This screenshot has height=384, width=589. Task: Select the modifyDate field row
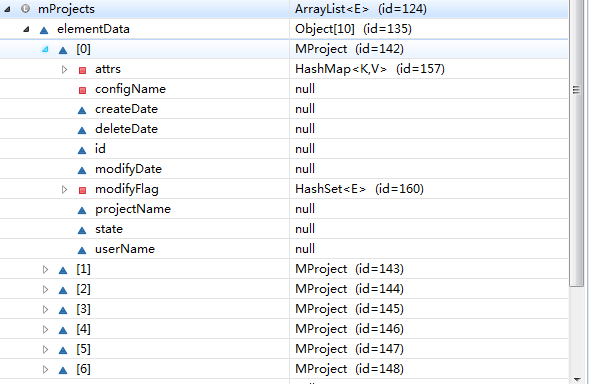pos(284,169)
